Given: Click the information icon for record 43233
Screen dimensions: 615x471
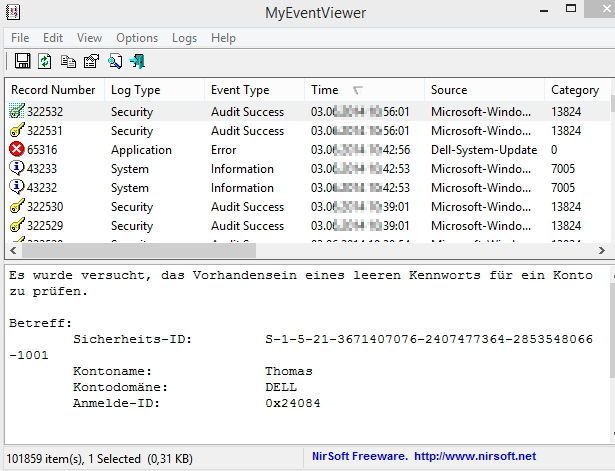Looking at the screenshot, I should tap(17, 168).
